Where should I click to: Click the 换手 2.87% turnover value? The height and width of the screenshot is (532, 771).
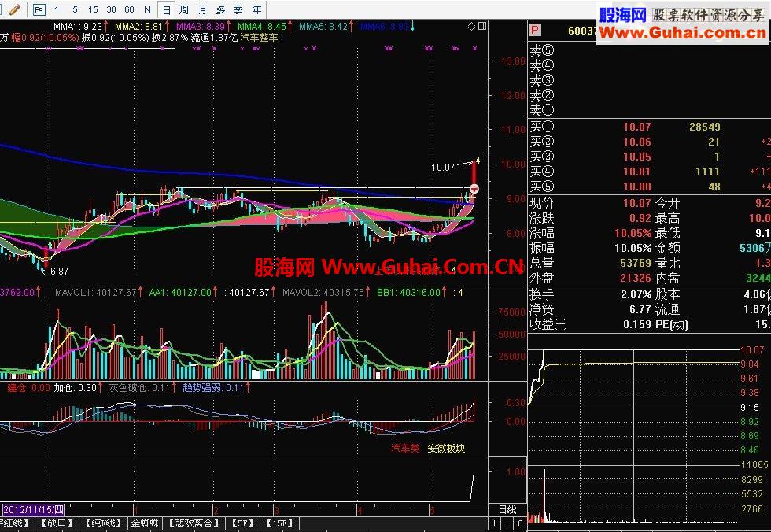coord(636,294)
